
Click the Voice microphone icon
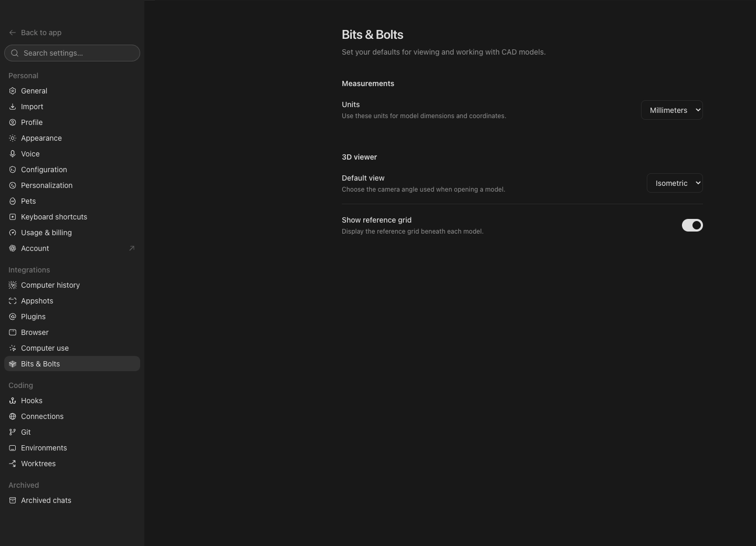point(13,154)
